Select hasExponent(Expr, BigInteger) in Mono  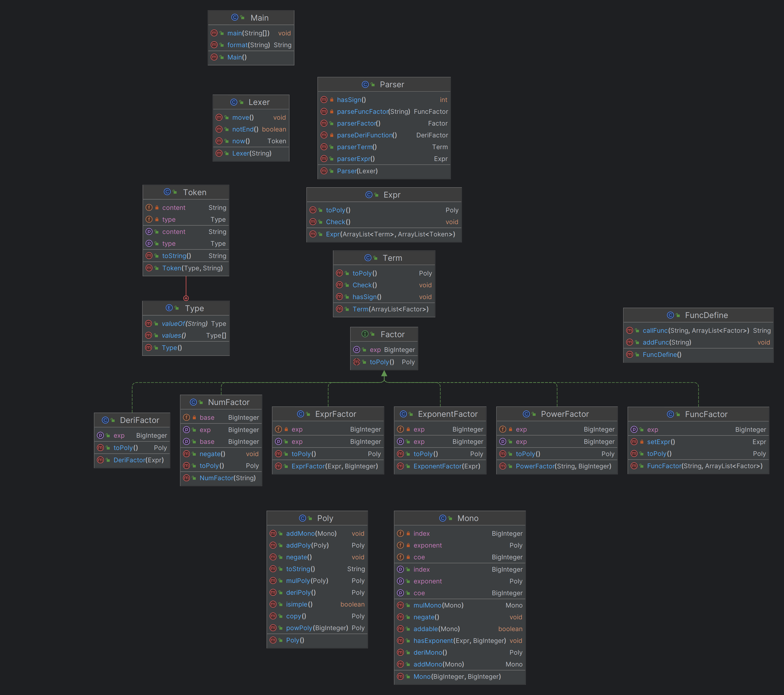click(460, 641)
